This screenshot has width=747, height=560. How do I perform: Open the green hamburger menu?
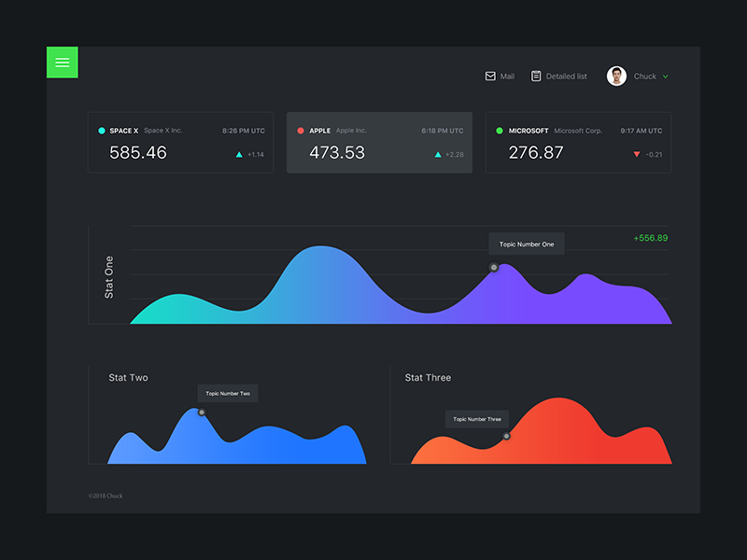63,63
